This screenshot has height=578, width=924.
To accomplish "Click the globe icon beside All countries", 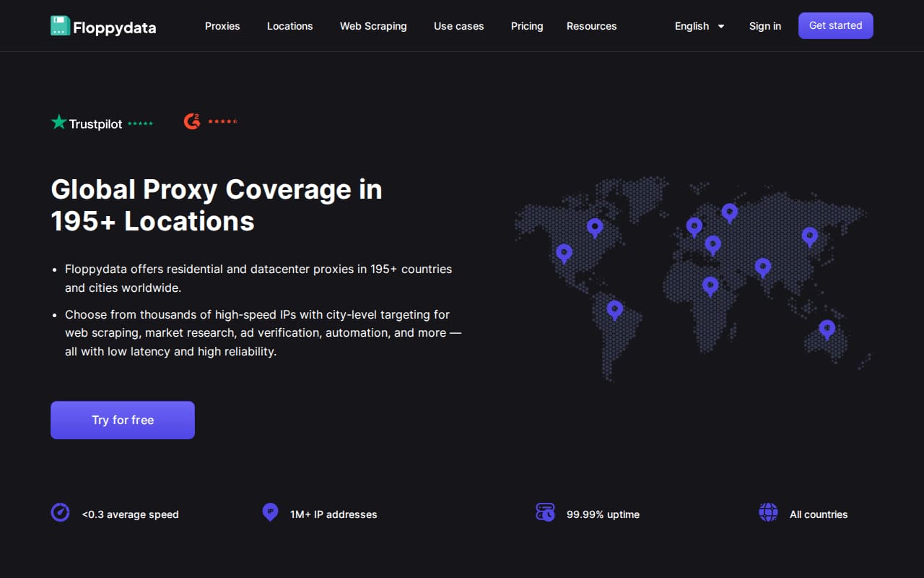I will [x=768, y=512].
